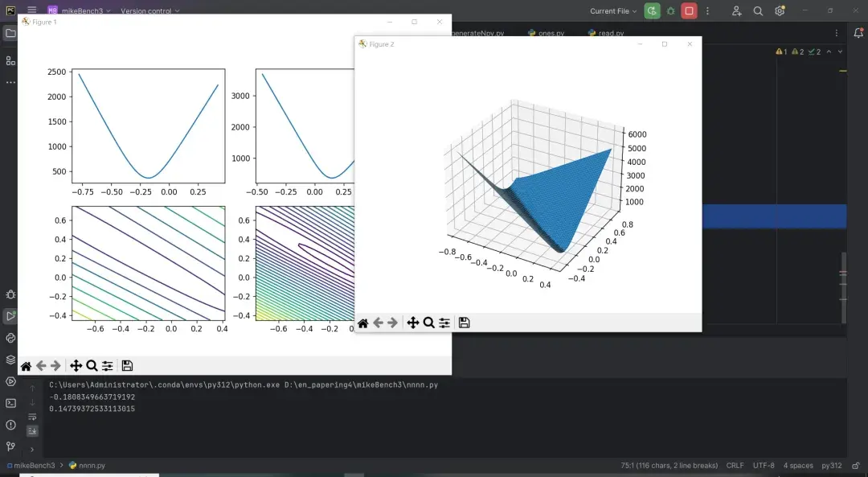Viewport: 868px width, 477px height.
Task: Save Figure 2 with the floppy icon
Action: coord(465,323)
